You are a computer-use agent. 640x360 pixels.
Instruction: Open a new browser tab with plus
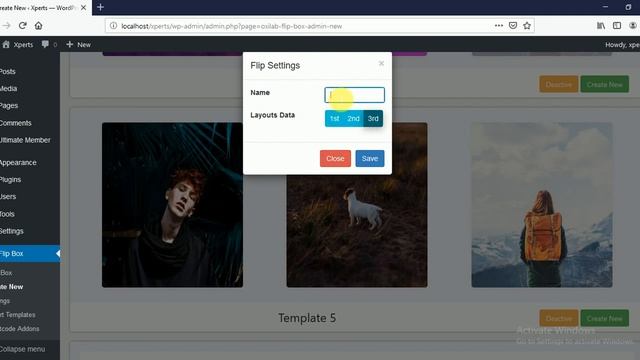click(100, 7)
